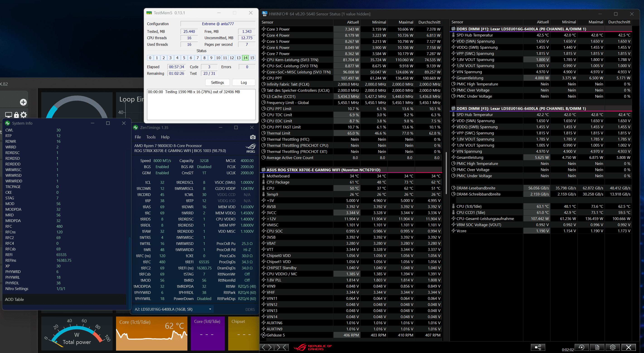The height and width of the screenshot is (353, 644).
Task: Open HWiNFO logging document icon
Action: (597, 347)
